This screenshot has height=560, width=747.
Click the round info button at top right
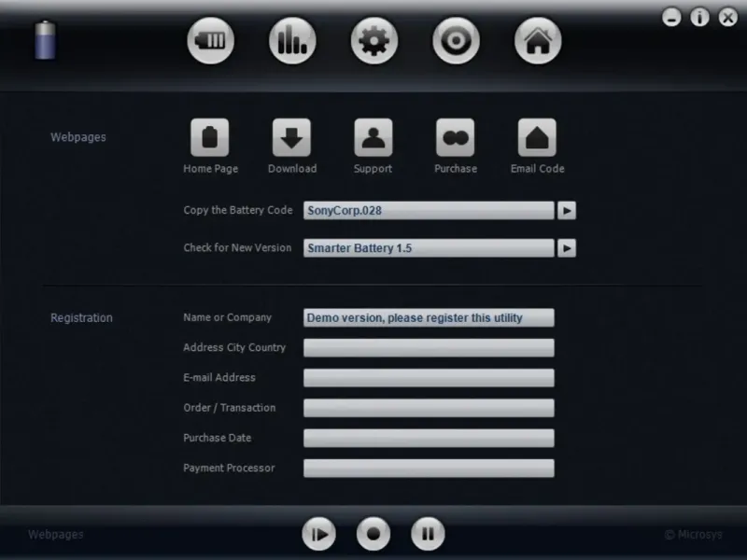tap(699, 18)
